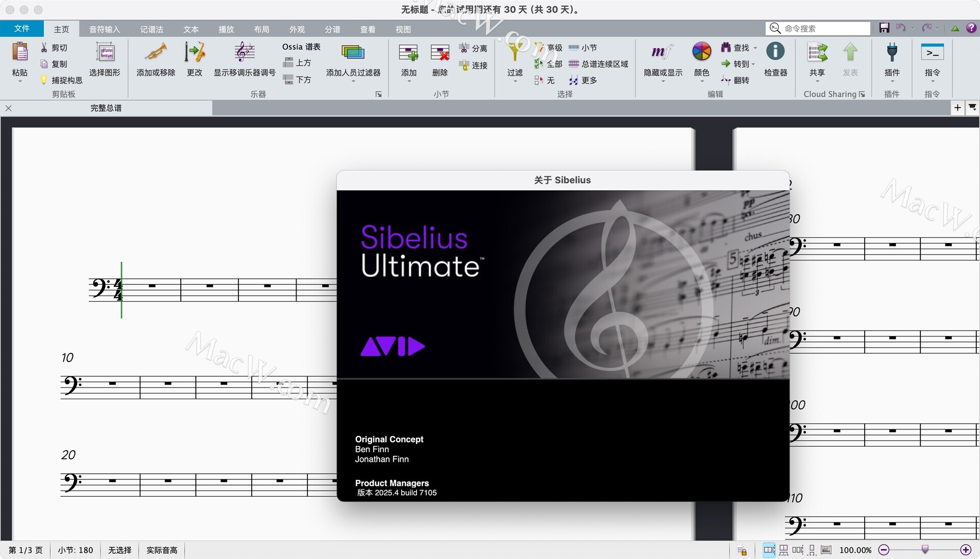Click the 添加人员过滤器 icon
The height and width of the screenshot is (559, 980).
coord(353,52)
